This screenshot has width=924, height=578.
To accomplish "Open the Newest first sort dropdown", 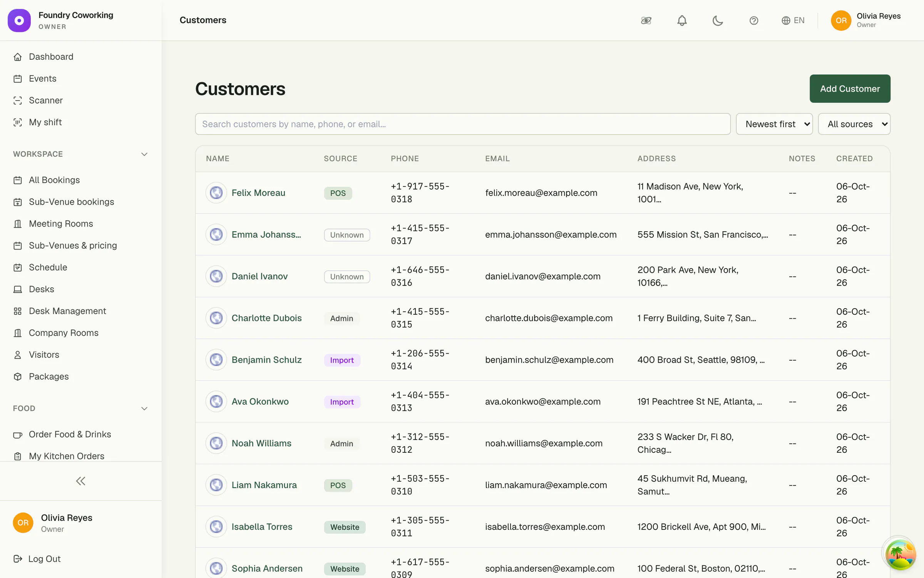I will (x=774, y=124).
